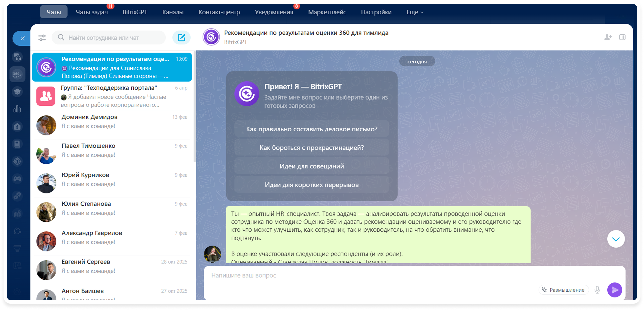Close the left panel with X button
The image size is (644, 310).
(23, 38)
